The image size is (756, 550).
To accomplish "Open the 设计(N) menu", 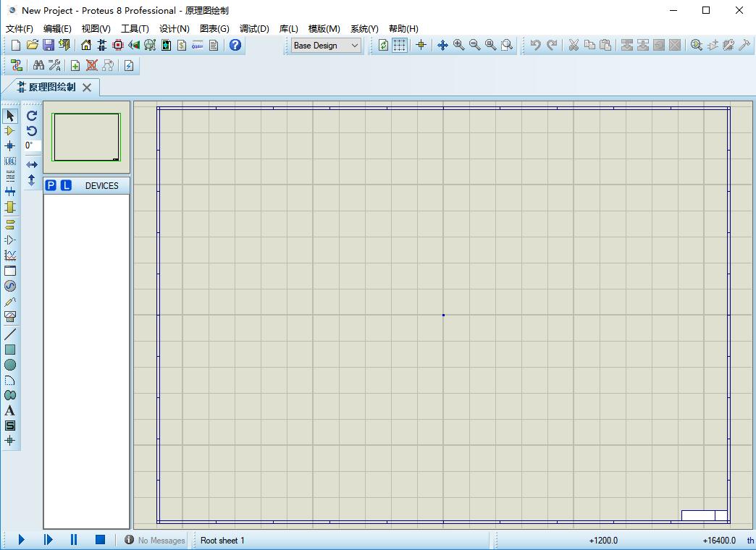I will click(x=174, y=28).
